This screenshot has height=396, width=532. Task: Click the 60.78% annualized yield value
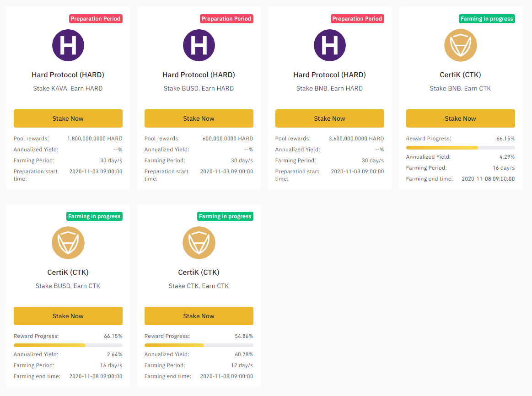point(244,355)
